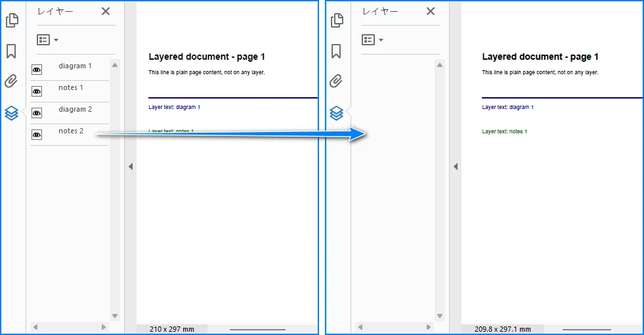Open attachments paperclip icon in right window
This screenshot has width=644, height=335.
(336, 81)
